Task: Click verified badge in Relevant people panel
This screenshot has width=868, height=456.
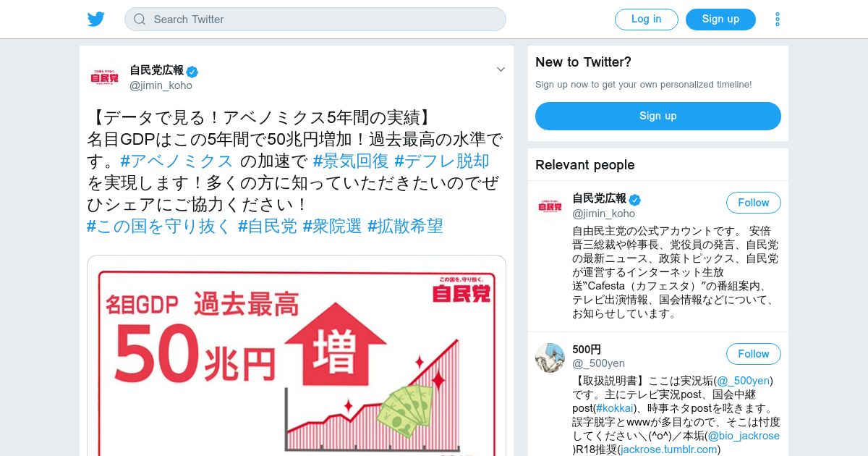Action: pyautogui.click(x=635, y=200)
